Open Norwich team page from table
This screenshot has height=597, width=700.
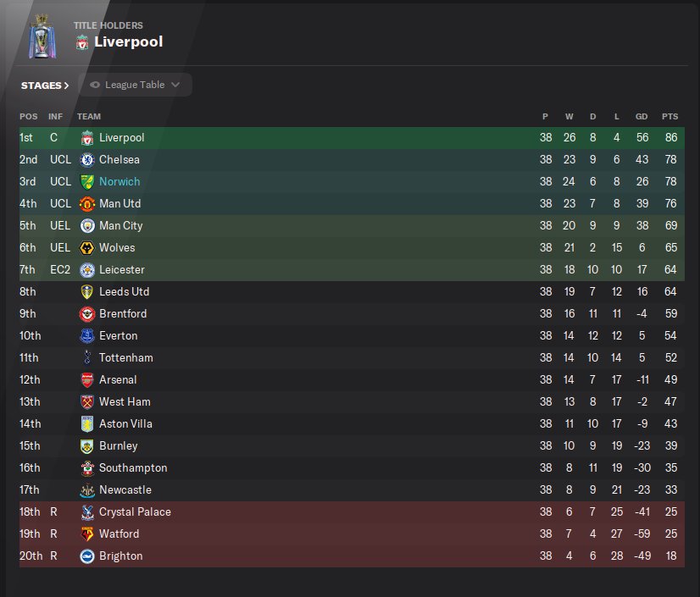point(119,182)
